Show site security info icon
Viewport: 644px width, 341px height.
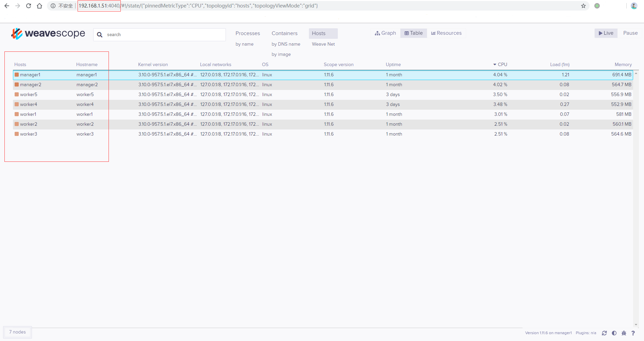point(53,6)
